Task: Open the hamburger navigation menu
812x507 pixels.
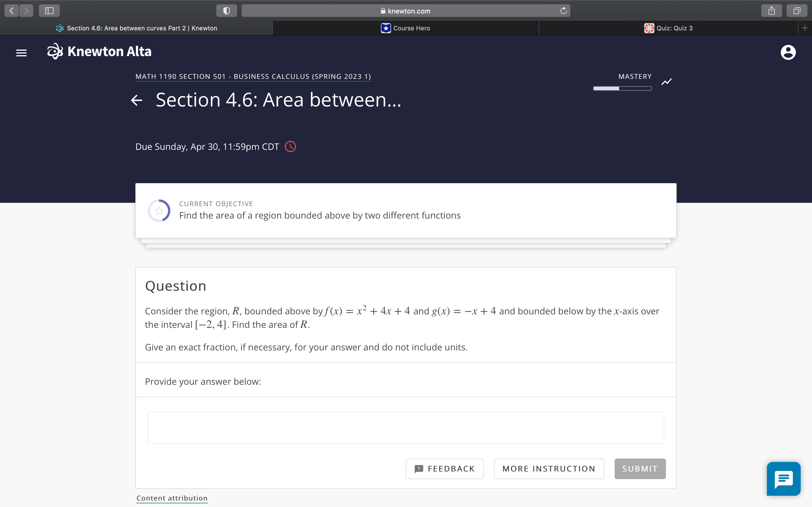Action: click(x=21, y=53)
